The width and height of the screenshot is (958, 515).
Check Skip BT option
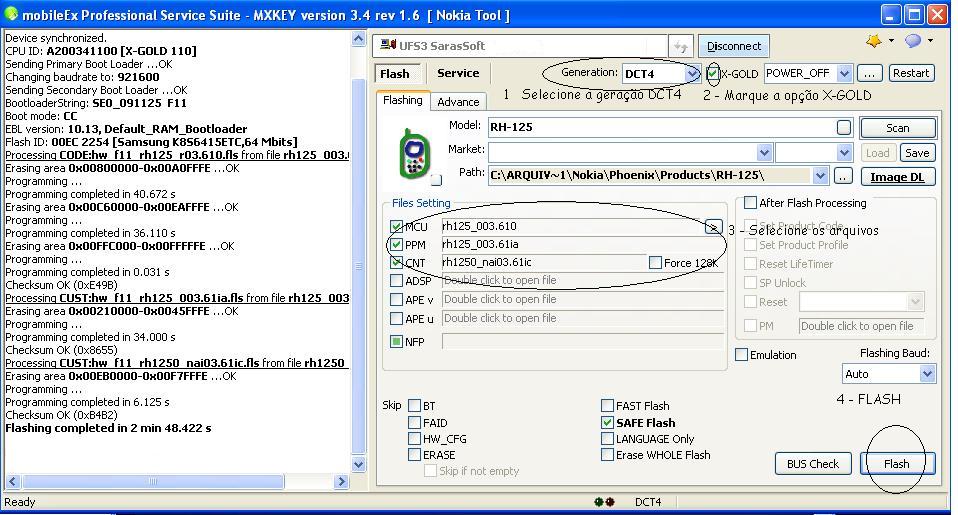415,406
